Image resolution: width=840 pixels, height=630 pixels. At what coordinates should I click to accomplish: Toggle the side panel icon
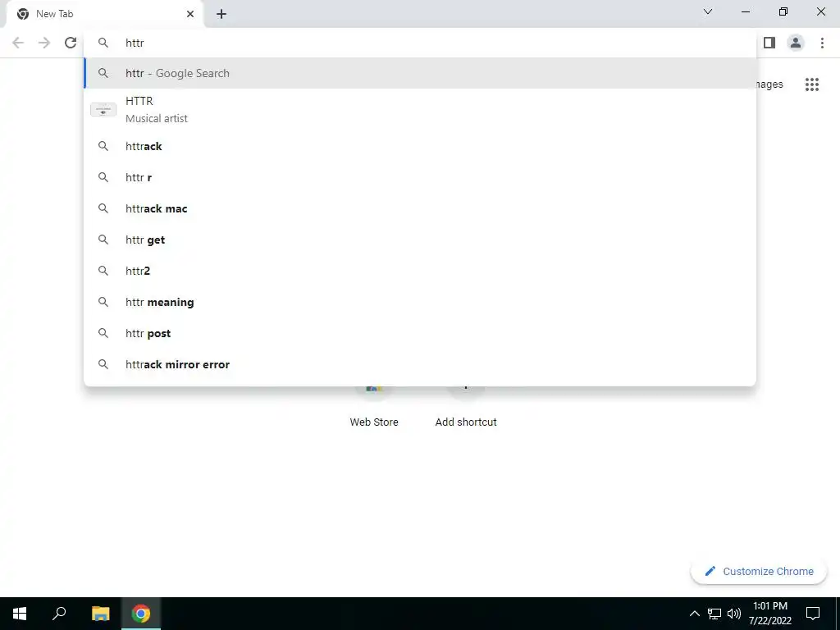pos(769,43)
